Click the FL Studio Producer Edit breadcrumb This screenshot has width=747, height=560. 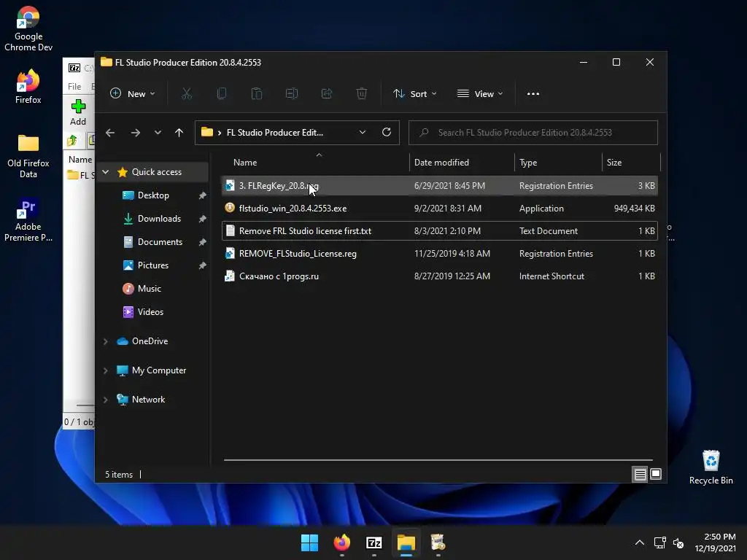click(x=274, y=133)
